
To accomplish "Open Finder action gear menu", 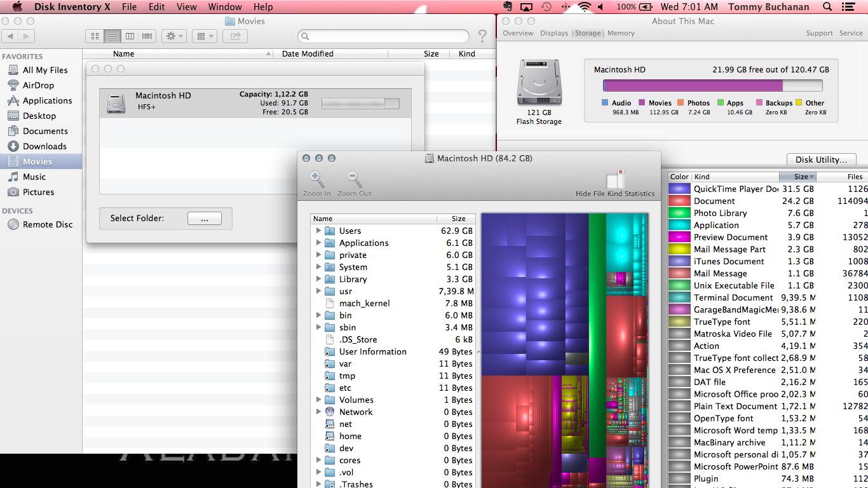I will (x=173, y=36).
